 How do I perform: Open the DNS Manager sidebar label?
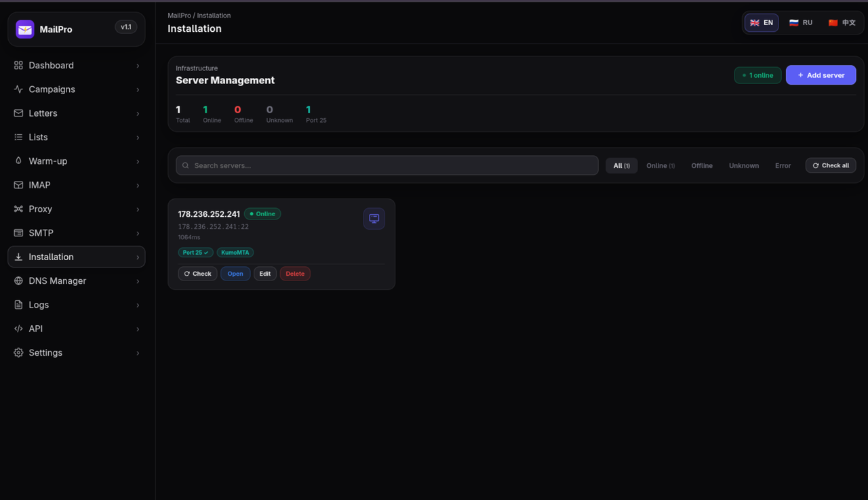coord(57,280)
